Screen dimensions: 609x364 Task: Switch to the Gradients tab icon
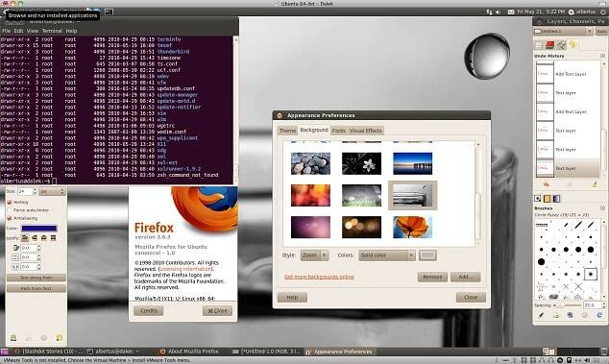tap(556, 199)
